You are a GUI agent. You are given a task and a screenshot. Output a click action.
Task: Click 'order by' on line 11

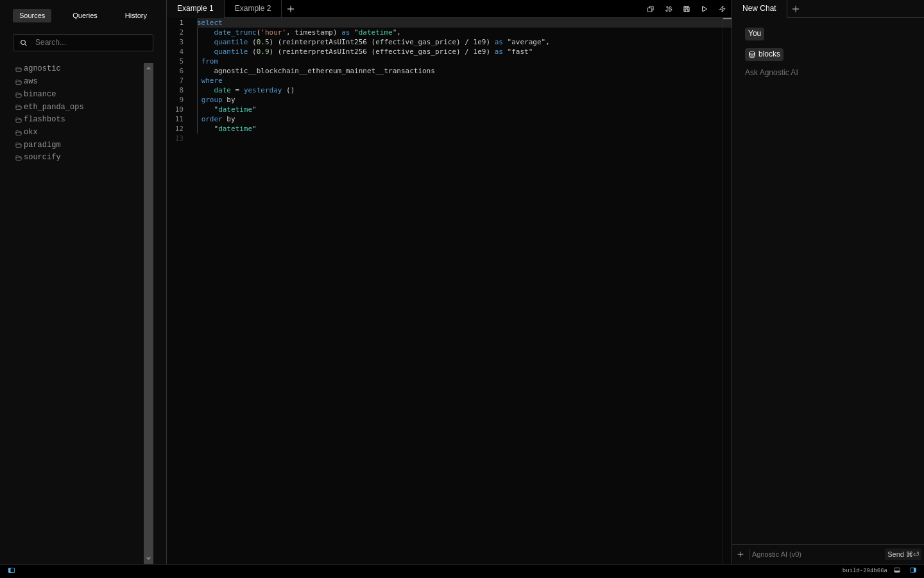click(218, 119)
